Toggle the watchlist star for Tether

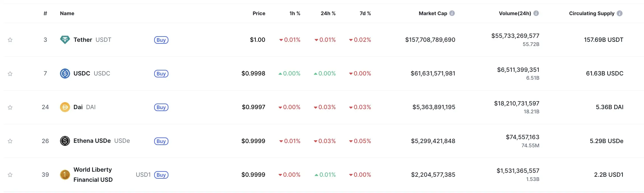(x=10, y=40)
